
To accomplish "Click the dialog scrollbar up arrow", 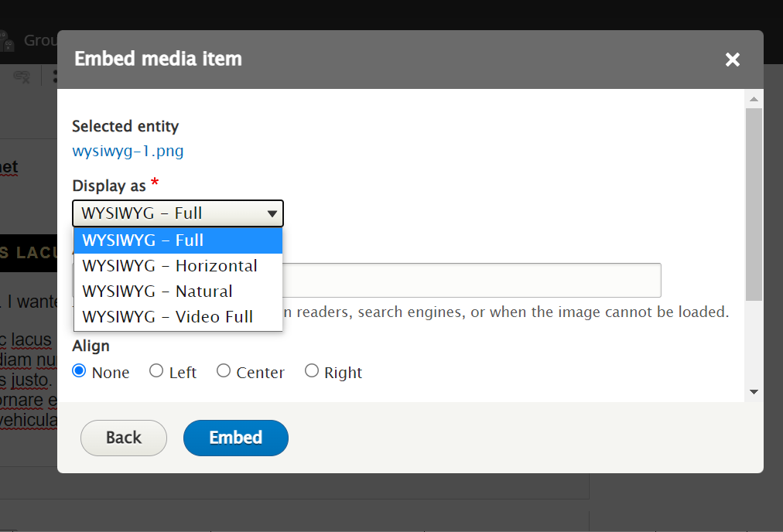I will (x=754, y=99).
